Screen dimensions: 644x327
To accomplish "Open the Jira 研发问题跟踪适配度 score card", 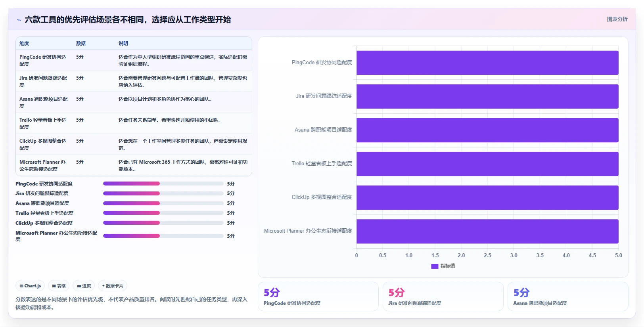I will tap(443, 296).
